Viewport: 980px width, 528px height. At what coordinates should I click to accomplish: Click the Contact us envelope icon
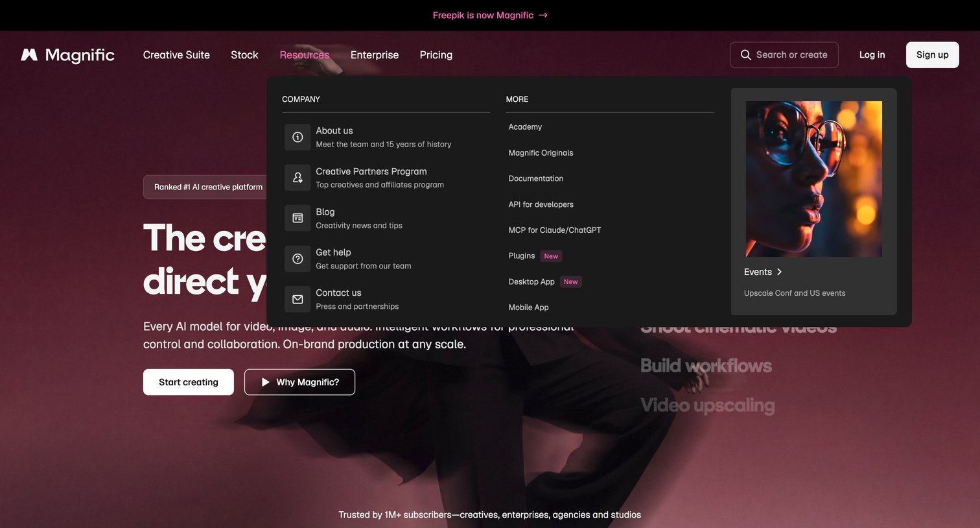coord(297,299)
